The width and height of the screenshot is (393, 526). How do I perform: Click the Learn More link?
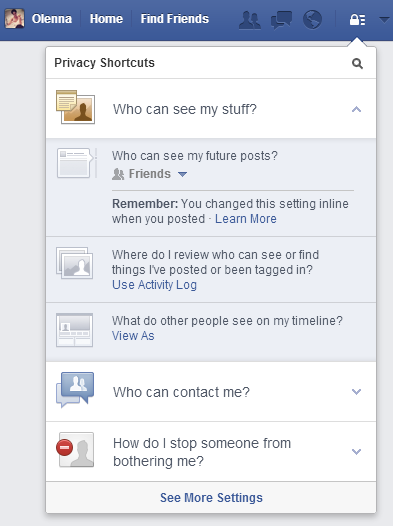pyautogui.click(x=246, y=219)
